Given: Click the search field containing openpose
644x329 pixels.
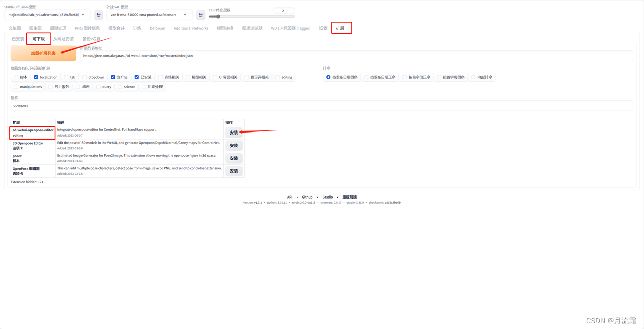Looking at the screenshot, I should coord(321,106).
